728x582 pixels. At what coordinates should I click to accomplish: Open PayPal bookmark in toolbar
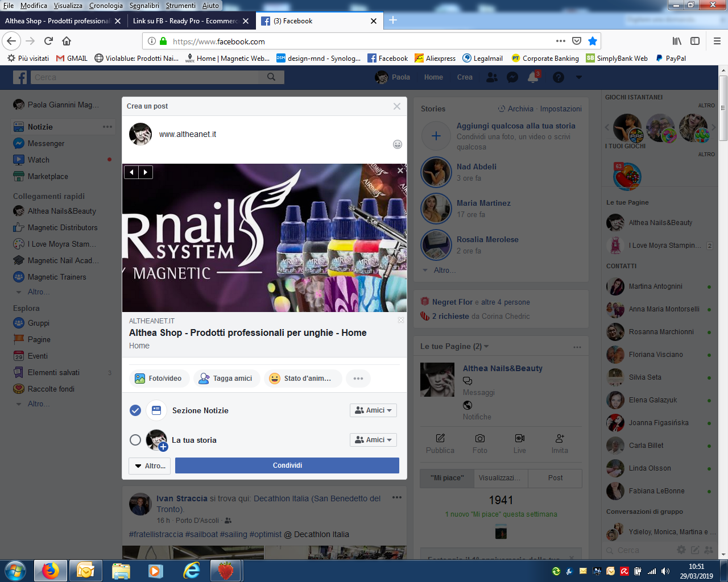point(671,58)
